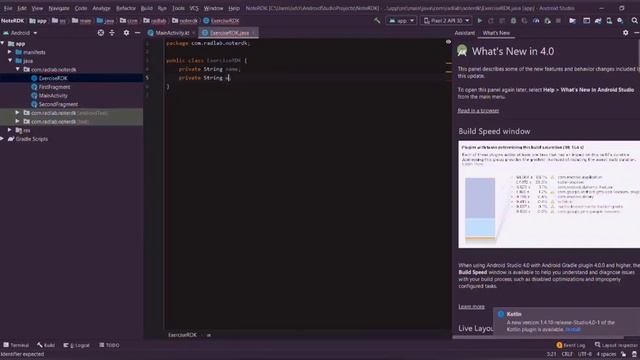Image resolution: width=640 pixels, height=360 pixels.
Task: Select FirstFragment in project tree
Action: (x=54, y=87)
